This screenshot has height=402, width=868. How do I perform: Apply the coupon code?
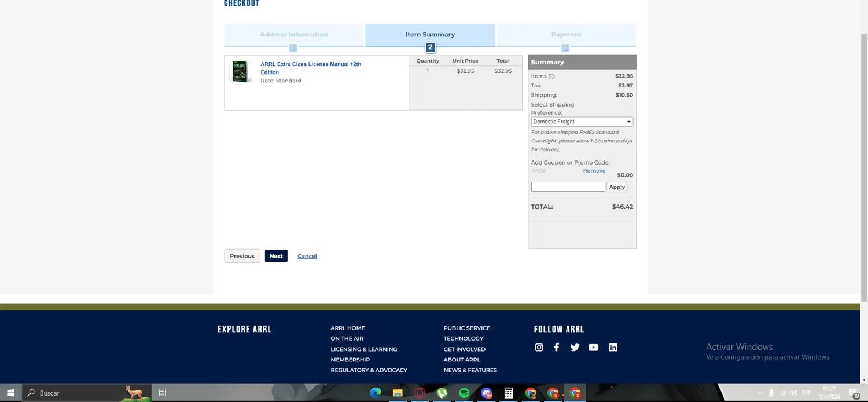coord(617,187)
